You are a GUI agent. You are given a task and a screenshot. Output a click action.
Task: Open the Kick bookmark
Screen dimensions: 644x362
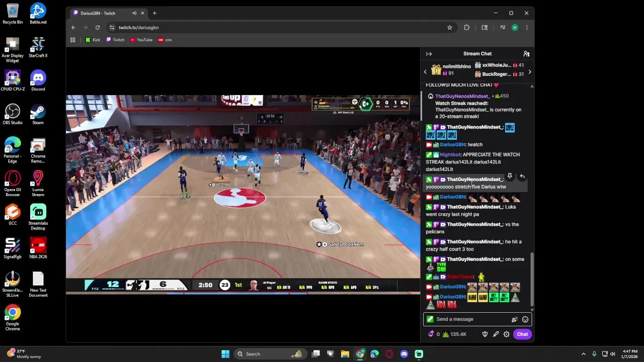[93, 40]
